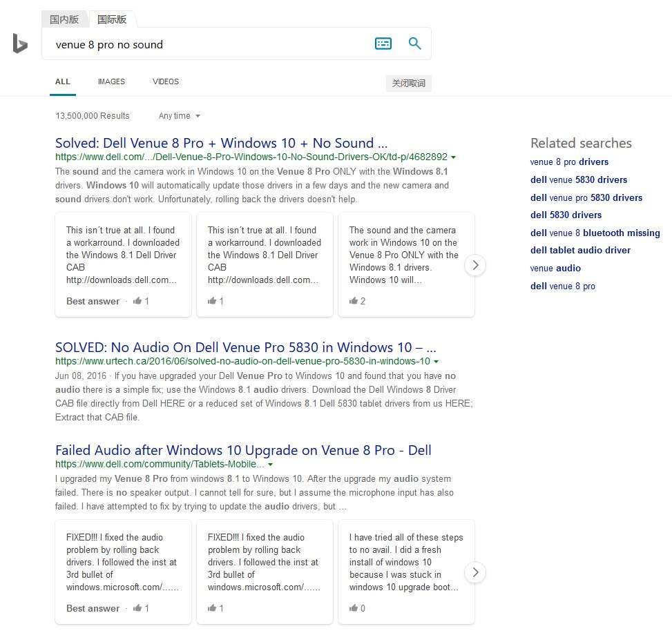Open 'Solved: Dell Venue 8 Pro + Windows 10' result
The height and width of the screenshot is (633, 672).
point(221,143)
